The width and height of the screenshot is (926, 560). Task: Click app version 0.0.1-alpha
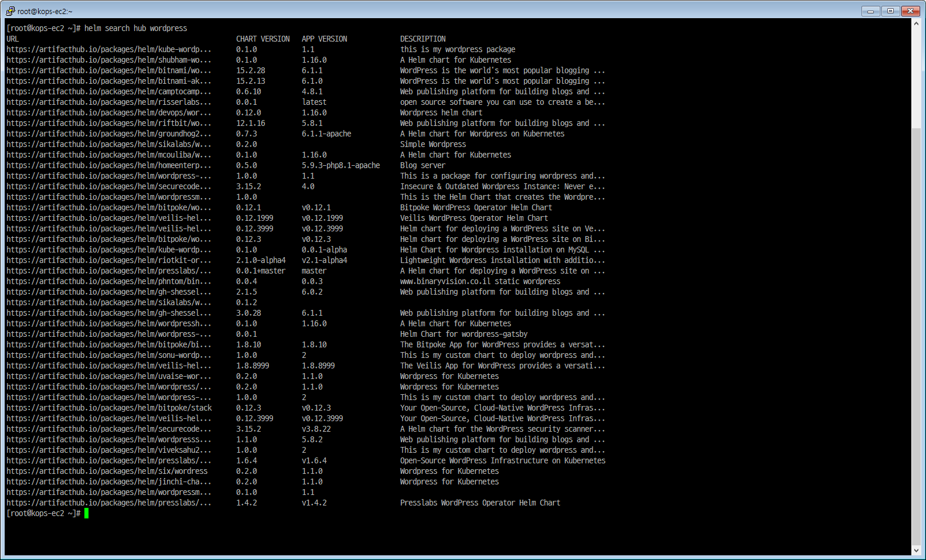[324, 250]
